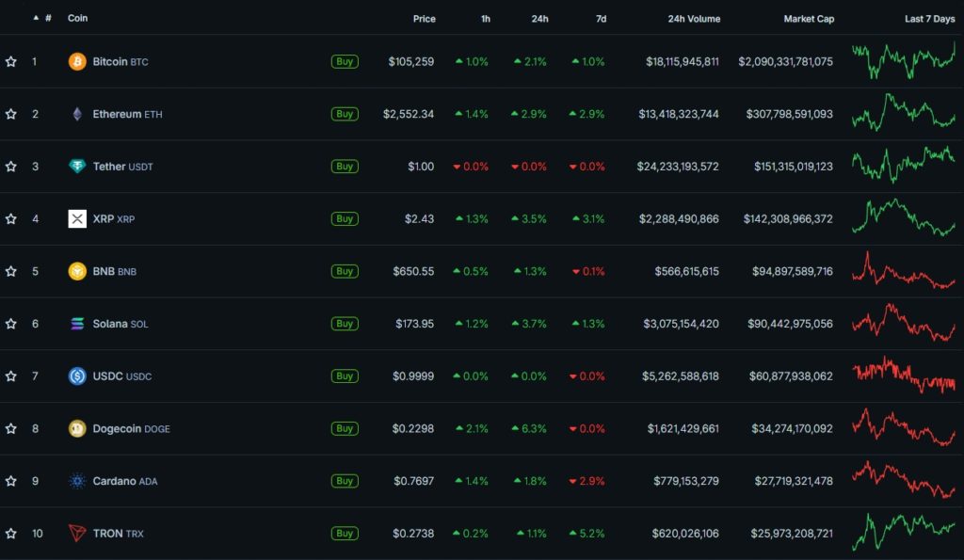
Task: Open the Dogecoin coin page link
Action: pos(117,429)
